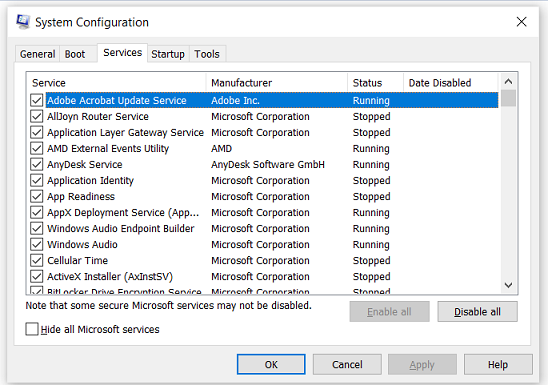Switch to the General tab
Viewport: 548px width, 385px height.
tap(37, 54)
